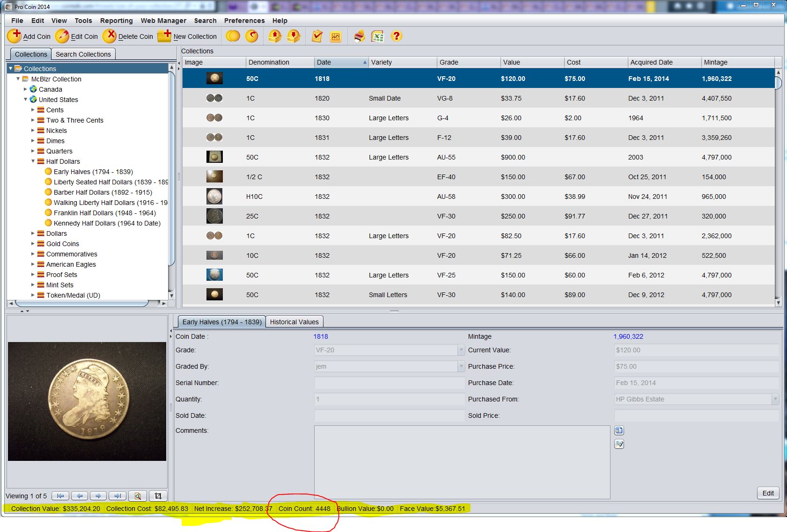This screenshot has width=787, height=532.
Task: Sort by Grade column header
Action: click(469, 62)
